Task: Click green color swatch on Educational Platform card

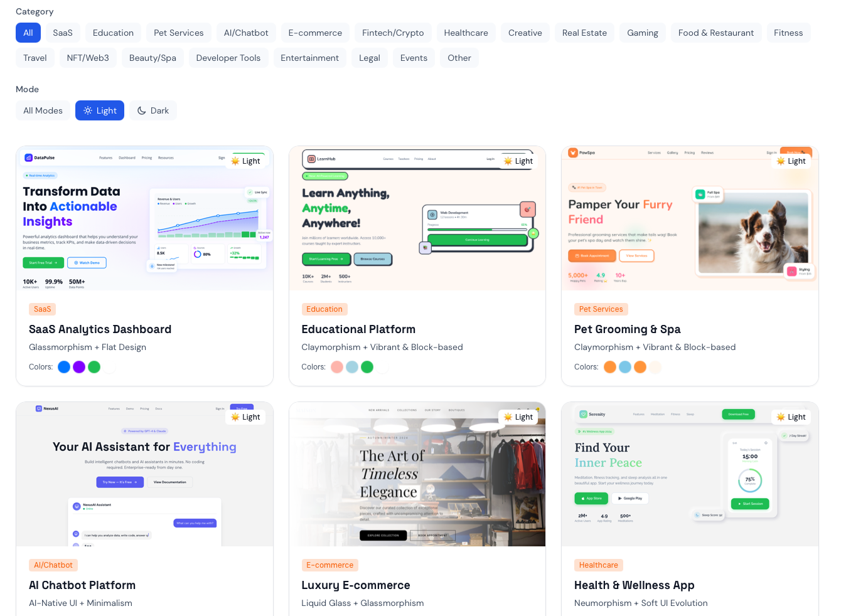Action: point(367,367)
